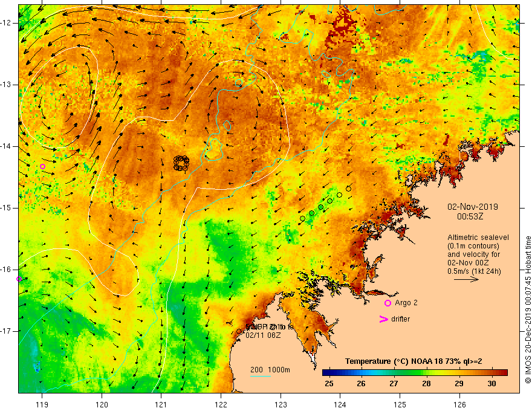Click longitude axis label 125

click(400, 404)
